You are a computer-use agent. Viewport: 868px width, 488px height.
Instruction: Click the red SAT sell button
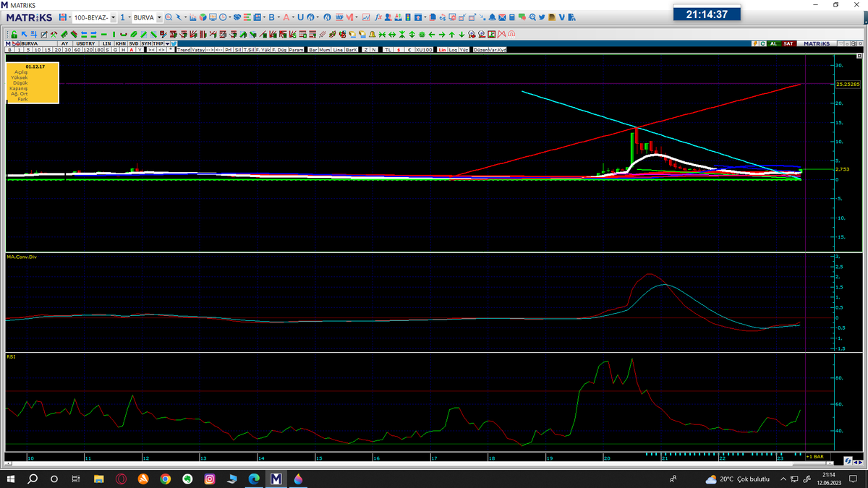coord(788,43)
